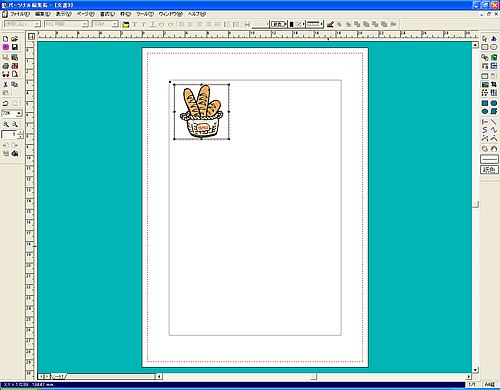
Task: Select the rectangle frame tool
Action: [x=485, y=47]
